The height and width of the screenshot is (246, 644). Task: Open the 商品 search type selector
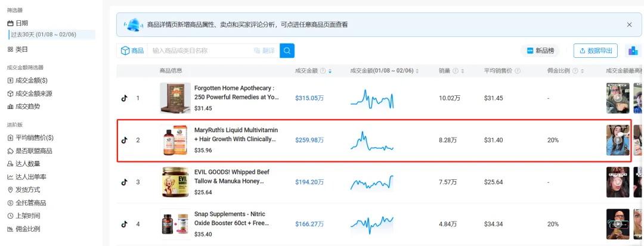[132, 51]
